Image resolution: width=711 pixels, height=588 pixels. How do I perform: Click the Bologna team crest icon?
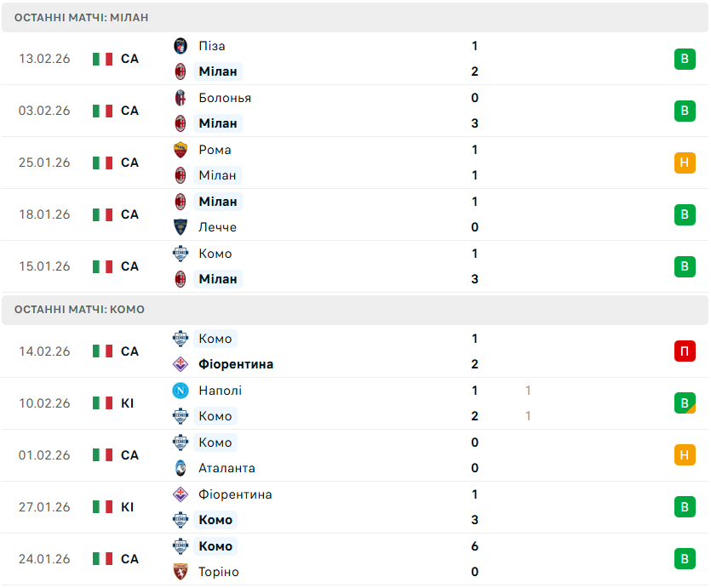tap(181, 98)
